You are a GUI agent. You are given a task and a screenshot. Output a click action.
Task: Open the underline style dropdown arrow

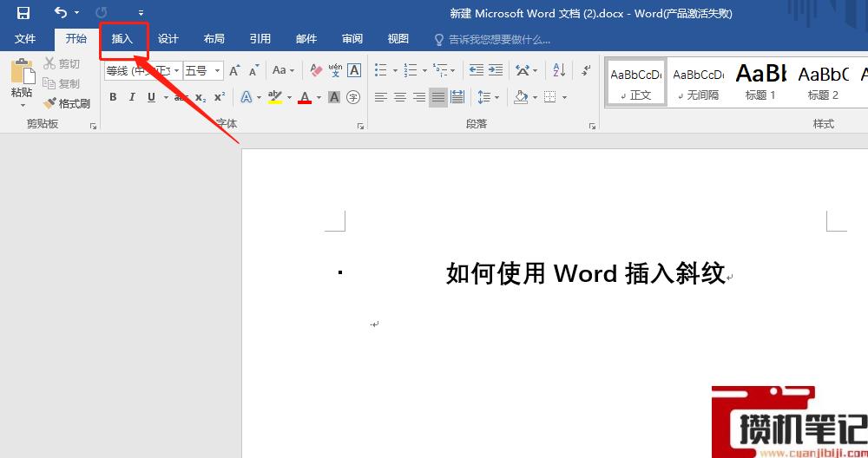166,97
